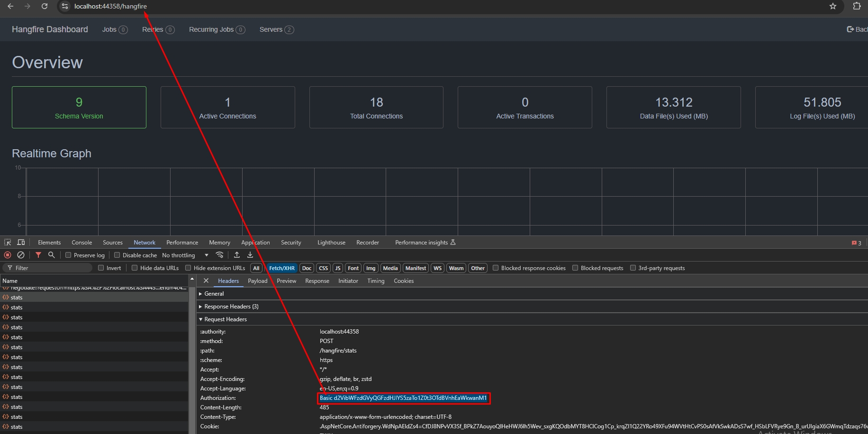Filter requests by WS type
The image size is (868, 434).
click(438, 268)
